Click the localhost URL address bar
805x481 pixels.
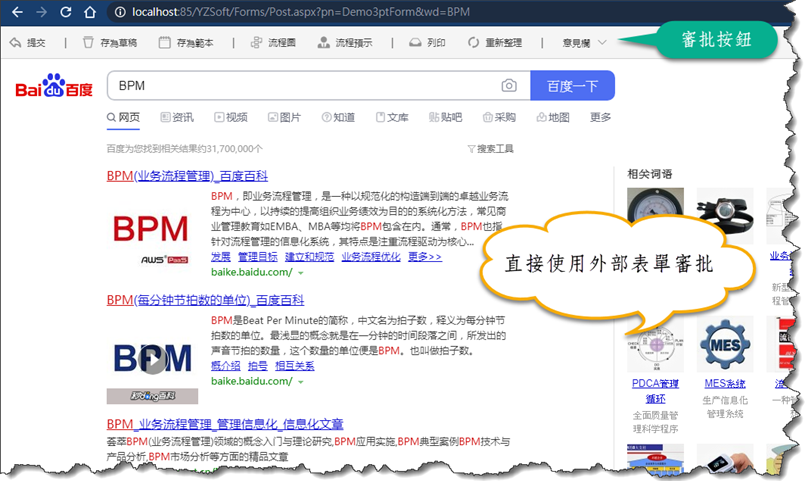click(x=300, y=12)
